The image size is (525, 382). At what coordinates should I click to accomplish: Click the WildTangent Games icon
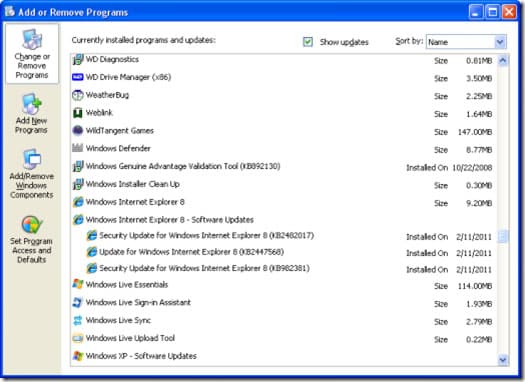[78, 131]
